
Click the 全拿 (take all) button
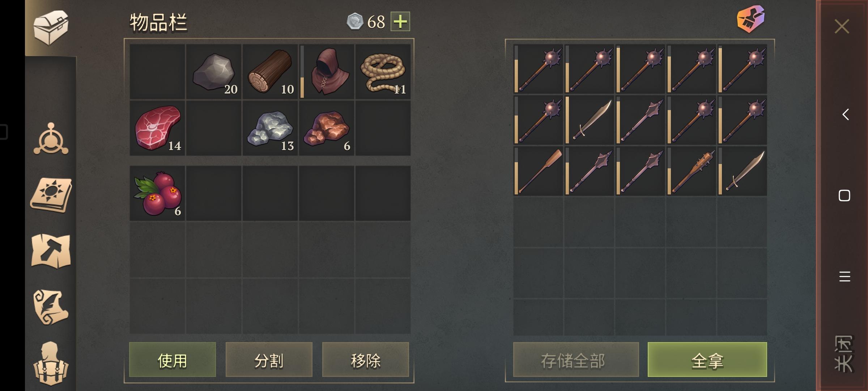[x=707, y=360]
